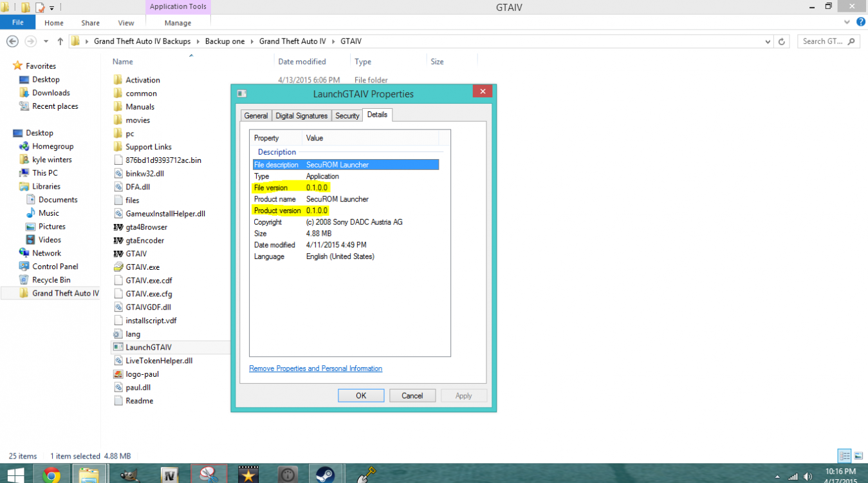The height and width of the screenshot is (483, 868).
Task: Select the gtaEncoder application icon
Action: 118,240
